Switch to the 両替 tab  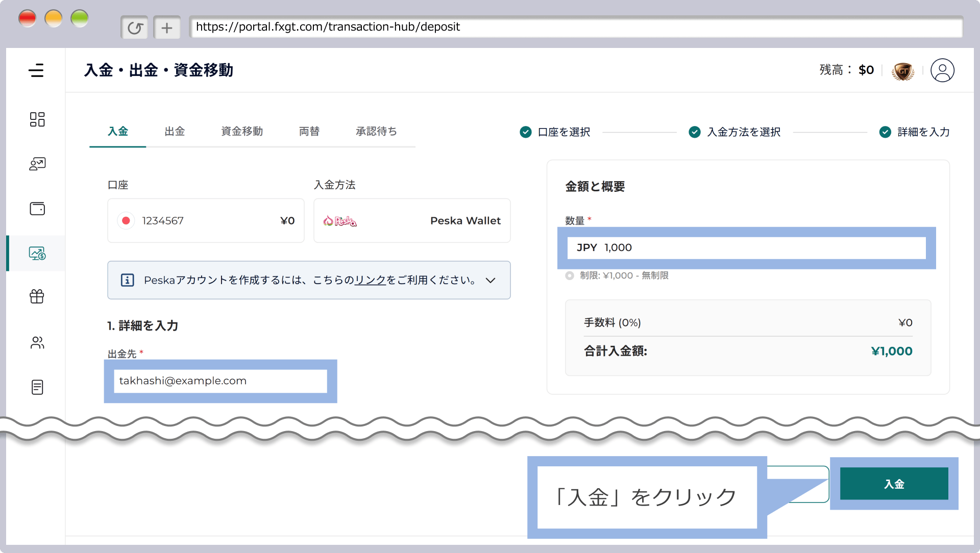[309, 132]
